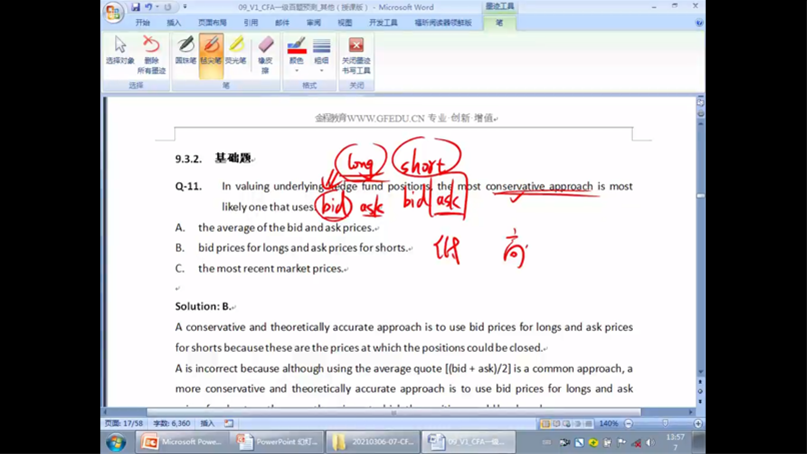Open the Windows Start menu
This screenshot has width=807, height=454.
pos(116,442)
